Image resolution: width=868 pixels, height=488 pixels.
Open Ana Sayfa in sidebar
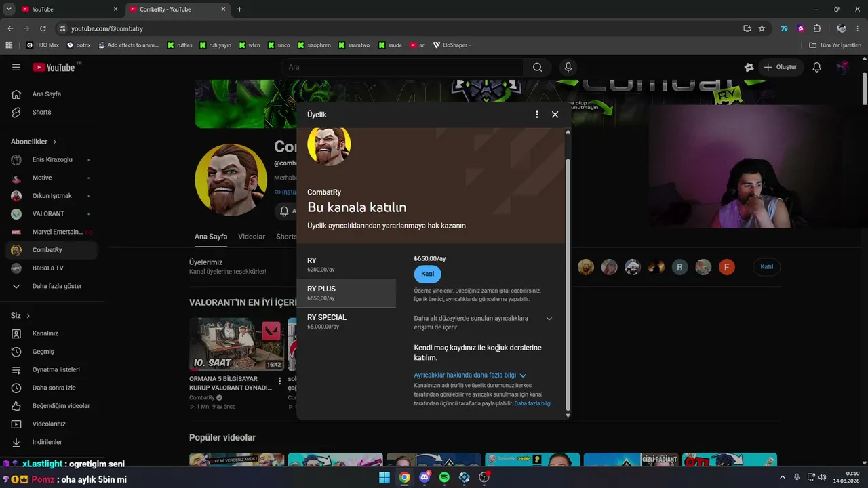[52, 94]
